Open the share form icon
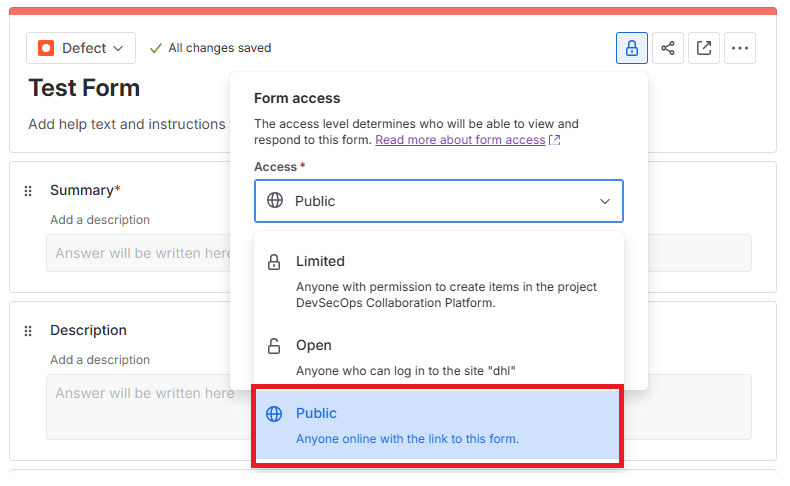This screenshot has height=486, width=790. coord(668,48)
